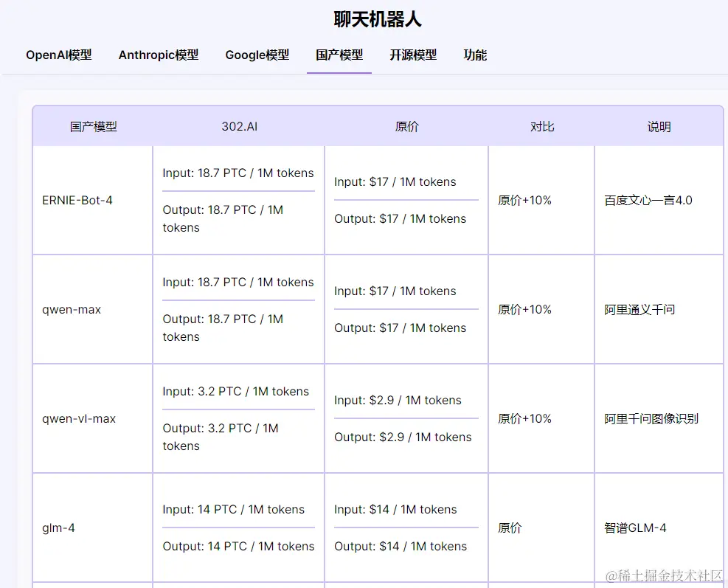This screenshot has width=728, height=588.
Task: Click the 智谱GLM-4 description
Action: point(635,528)
